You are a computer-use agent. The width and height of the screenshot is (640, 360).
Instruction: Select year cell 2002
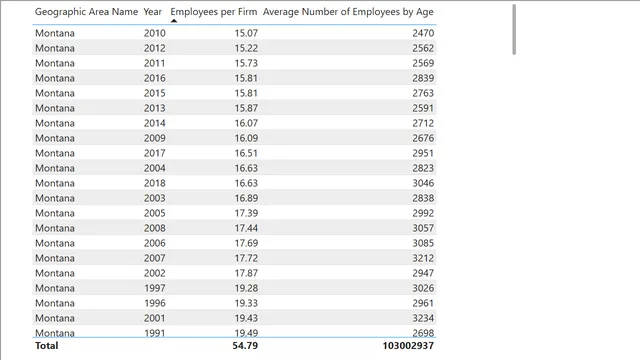[x=155, y=273]
